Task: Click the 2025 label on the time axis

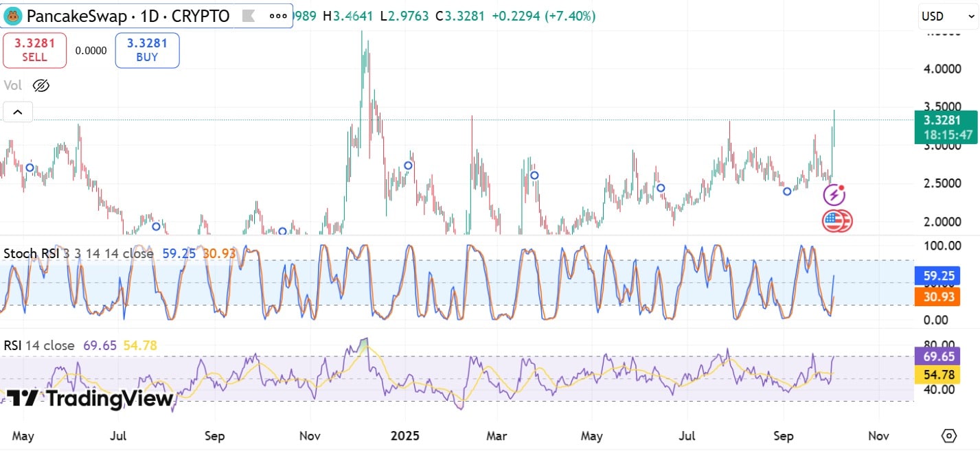Action: coord(406,435)
